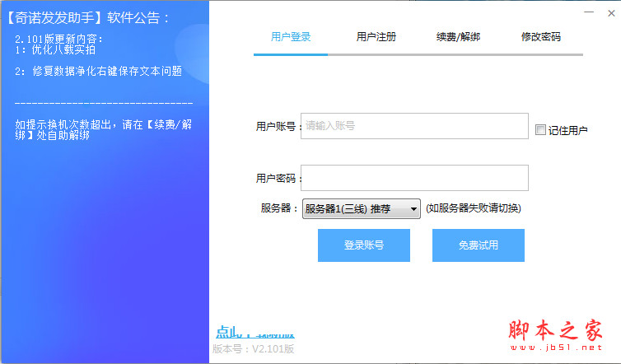
Task: Click the 软件公告 heading
Action: 88,18
